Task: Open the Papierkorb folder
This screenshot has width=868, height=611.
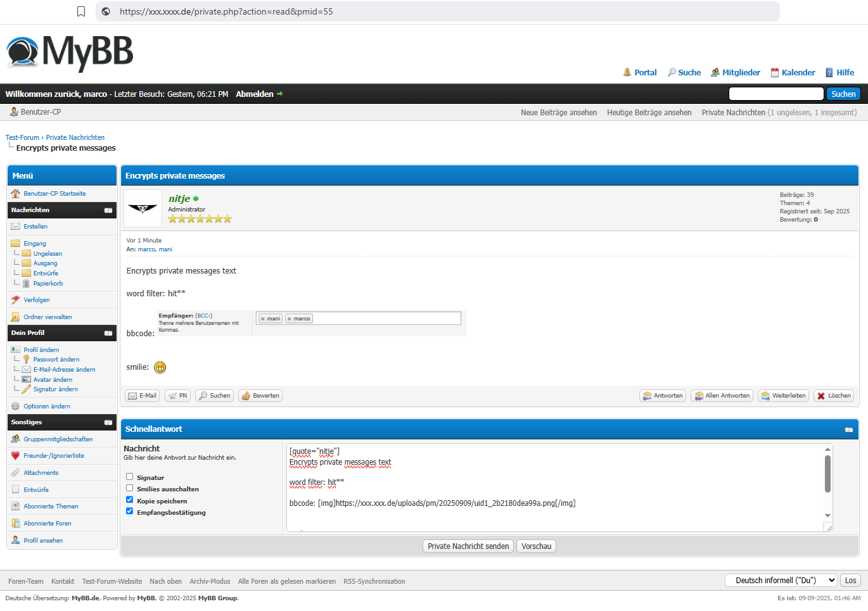Action: tap(48, 284)
